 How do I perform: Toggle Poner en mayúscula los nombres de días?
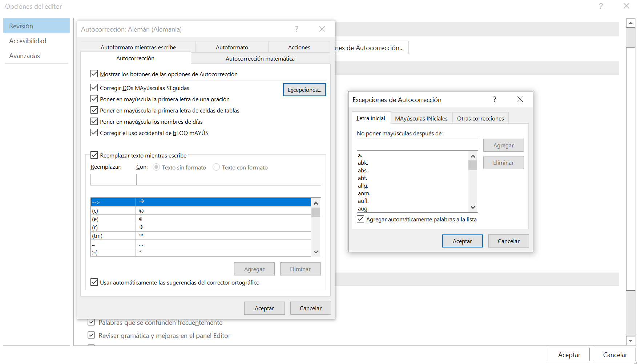94,122
